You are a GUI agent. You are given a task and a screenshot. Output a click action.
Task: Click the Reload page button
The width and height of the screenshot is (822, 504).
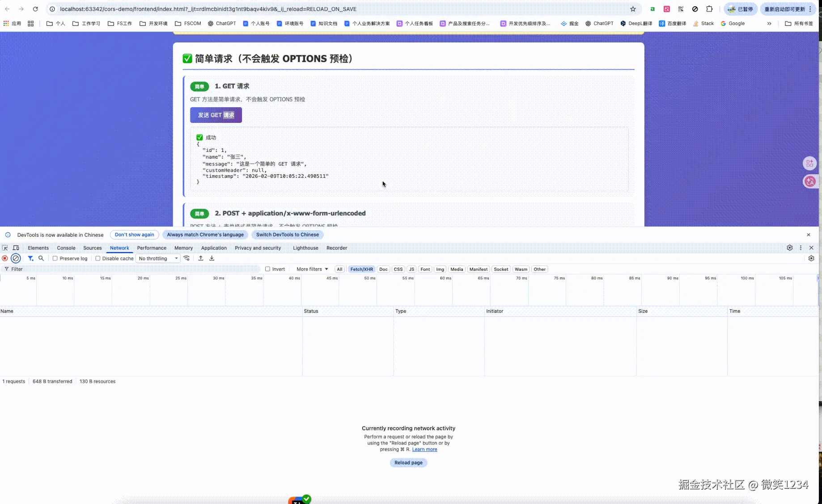click(408, 462)
